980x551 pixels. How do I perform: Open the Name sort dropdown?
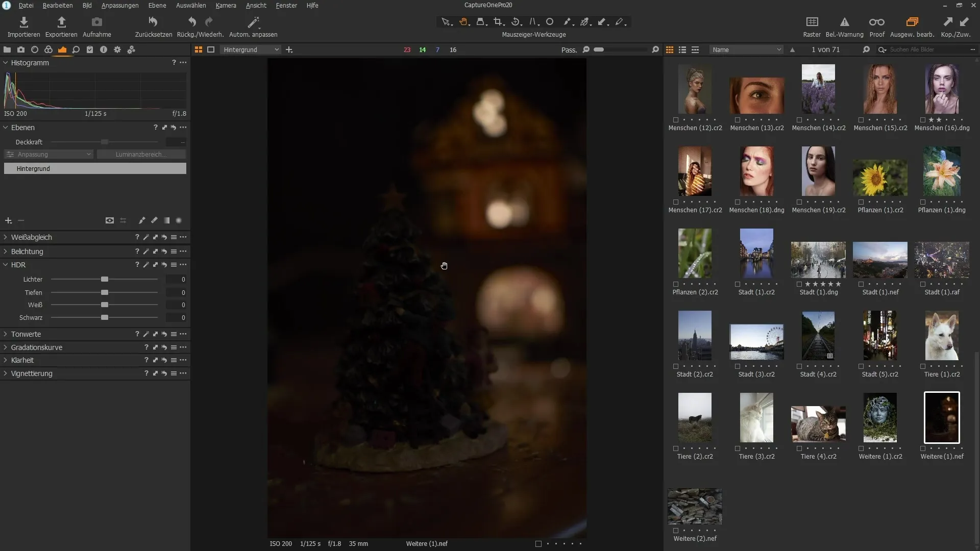click(746, 49)
